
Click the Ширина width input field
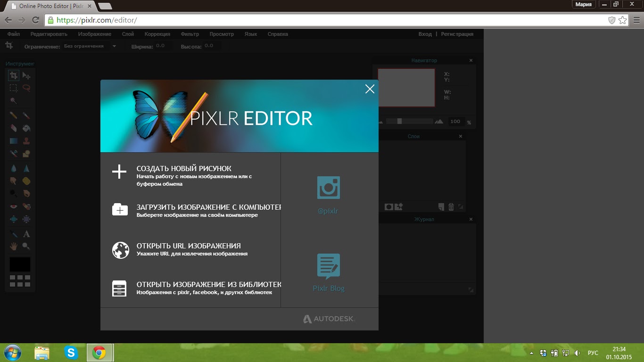point(164,46)
